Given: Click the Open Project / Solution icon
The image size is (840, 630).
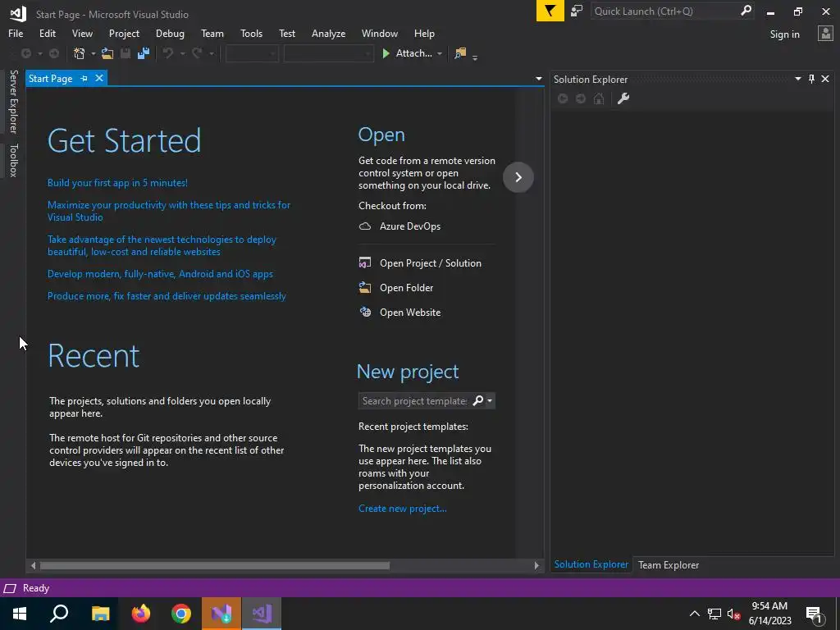Looking at the screenshot, I should (365, 263).
